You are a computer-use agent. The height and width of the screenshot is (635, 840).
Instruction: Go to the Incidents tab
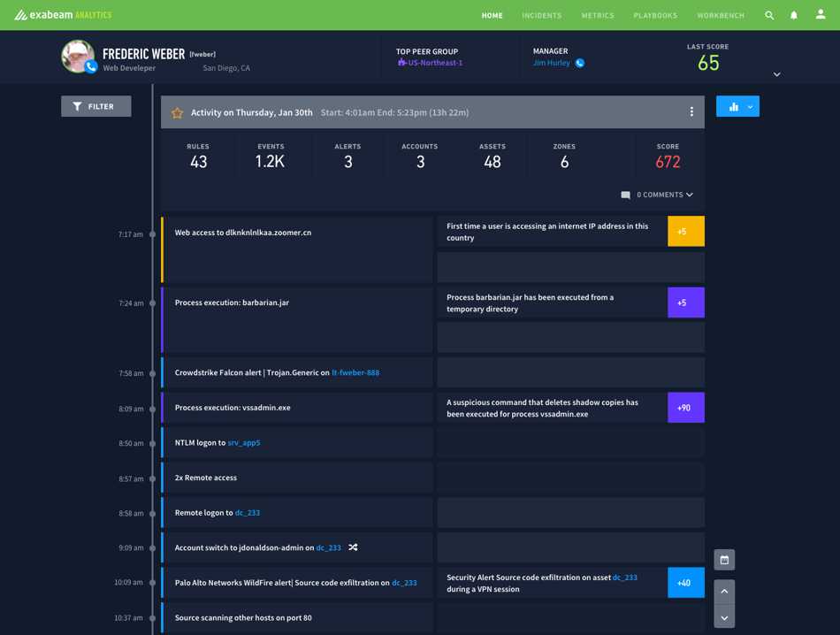(541, 15)
